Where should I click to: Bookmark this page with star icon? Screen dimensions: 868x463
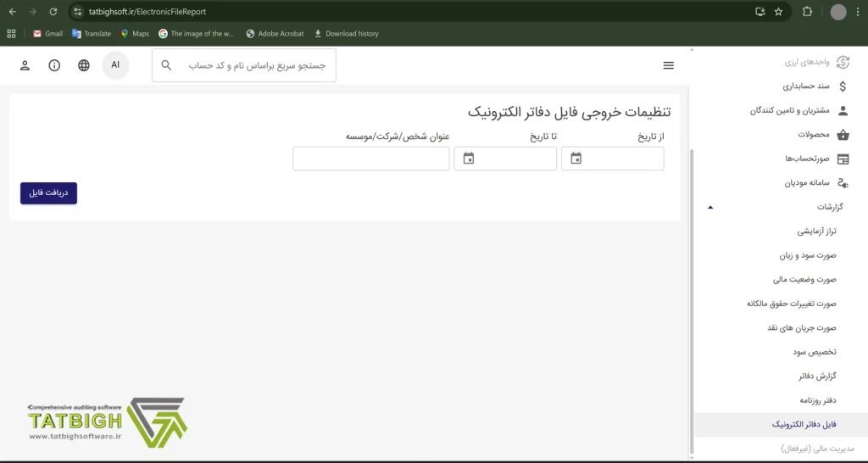778,12
